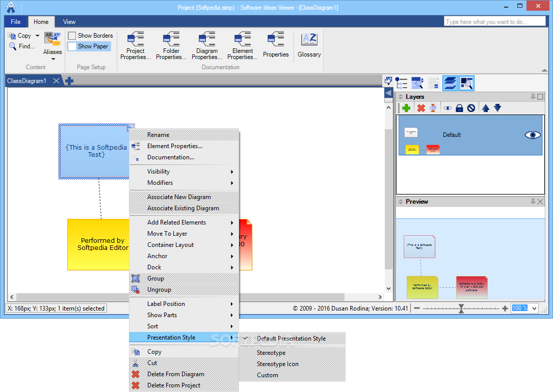Add a new diagram tab with plus icon

tap(69, 81)
